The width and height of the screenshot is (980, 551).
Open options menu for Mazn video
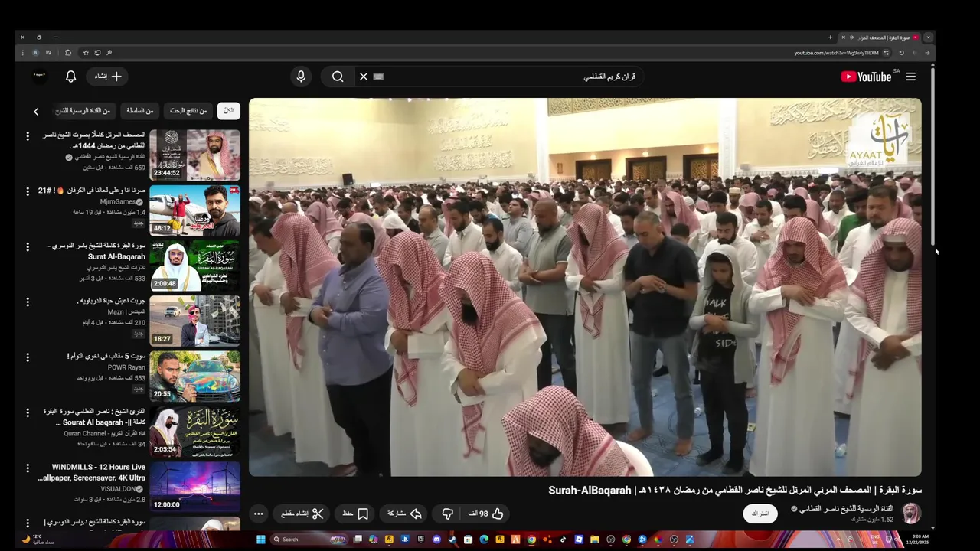(x=28, y=302)
